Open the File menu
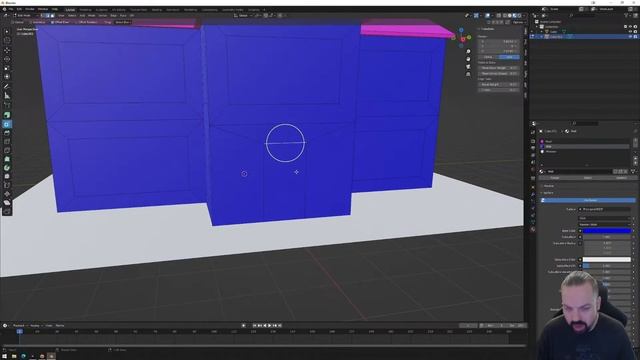This screenshot has width=640, height=360. tap(11, 9)
